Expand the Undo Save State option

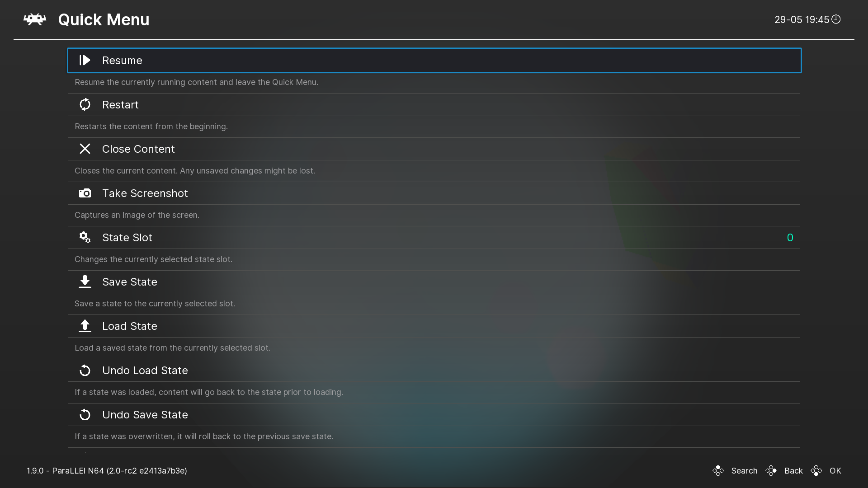(x=145, y=414)
